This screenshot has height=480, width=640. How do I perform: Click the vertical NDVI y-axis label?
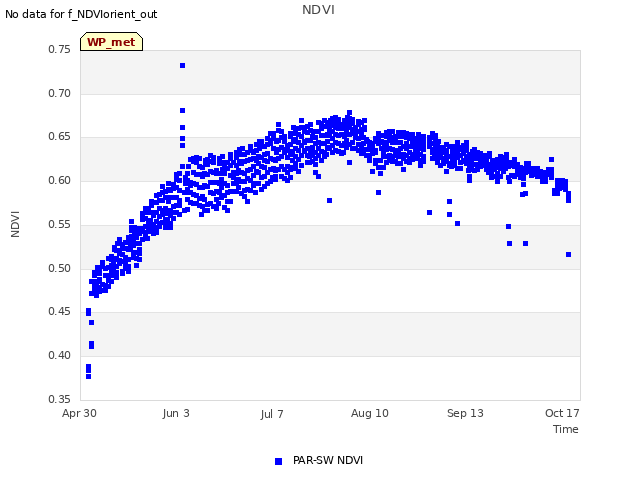[15, 224]
